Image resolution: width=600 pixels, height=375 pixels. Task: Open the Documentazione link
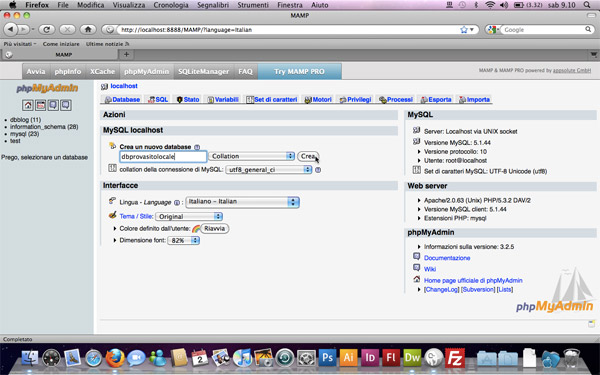pos(447,258)
